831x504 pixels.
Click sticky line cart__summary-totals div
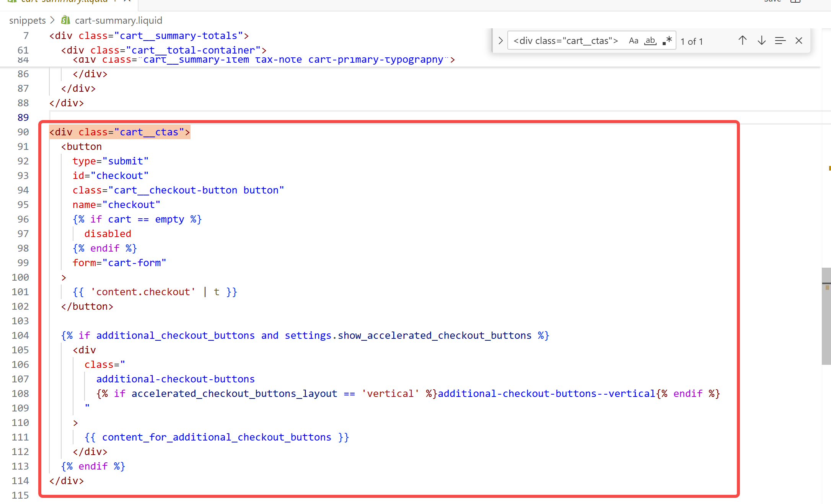pyautogui.click(x=149, y=36)
